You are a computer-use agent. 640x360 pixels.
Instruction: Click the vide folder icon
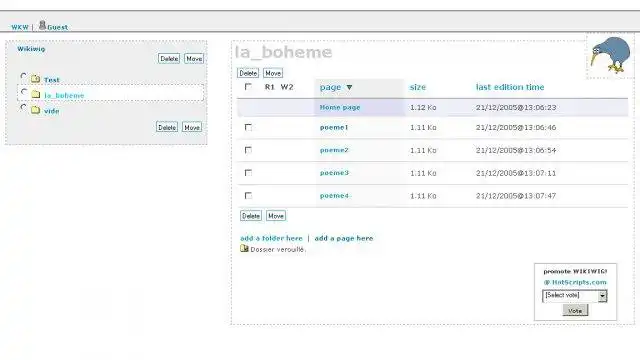pyautogui.click(x=36, y=110)
